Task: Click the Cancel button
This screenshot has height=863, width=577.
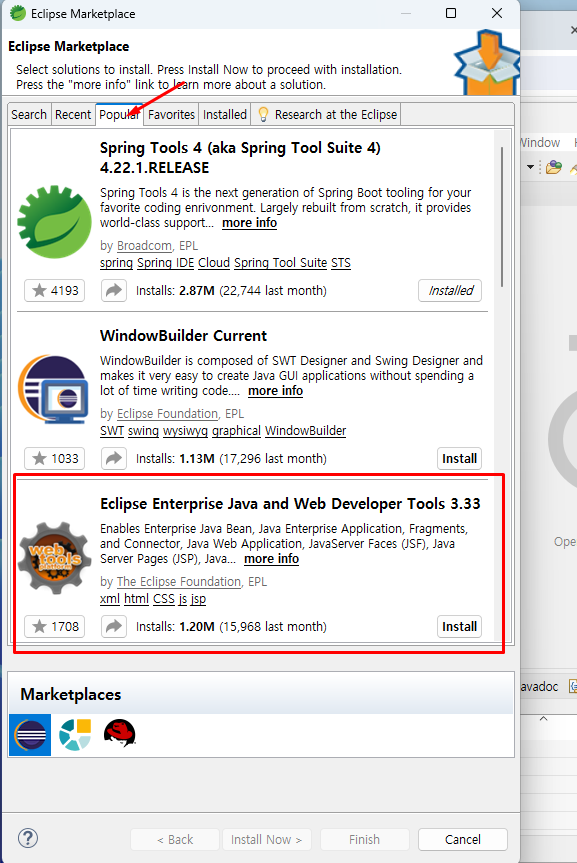Action: [x=462, y=839]
